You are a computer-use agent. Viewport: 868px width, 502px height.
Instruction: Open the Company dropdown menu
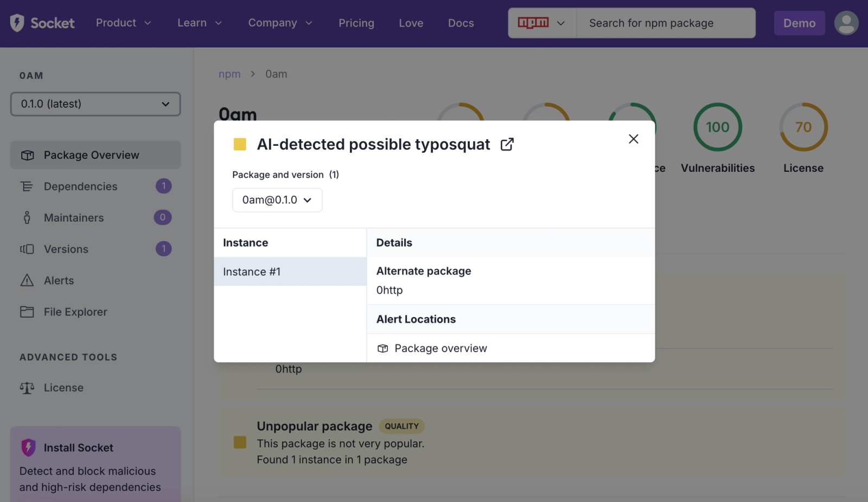click(280, 23)
